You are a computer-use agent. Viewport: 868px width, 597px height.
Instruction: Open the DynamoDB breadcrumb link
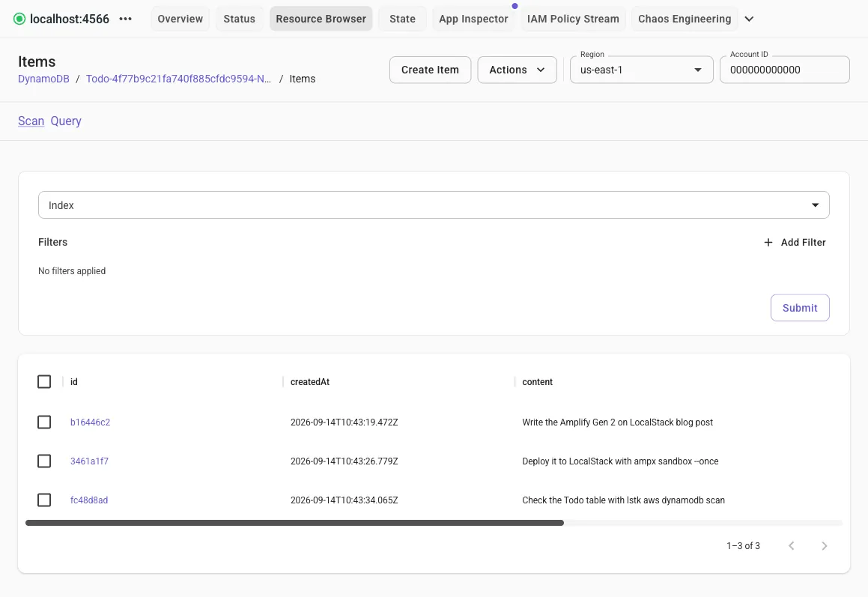[43, 79]
